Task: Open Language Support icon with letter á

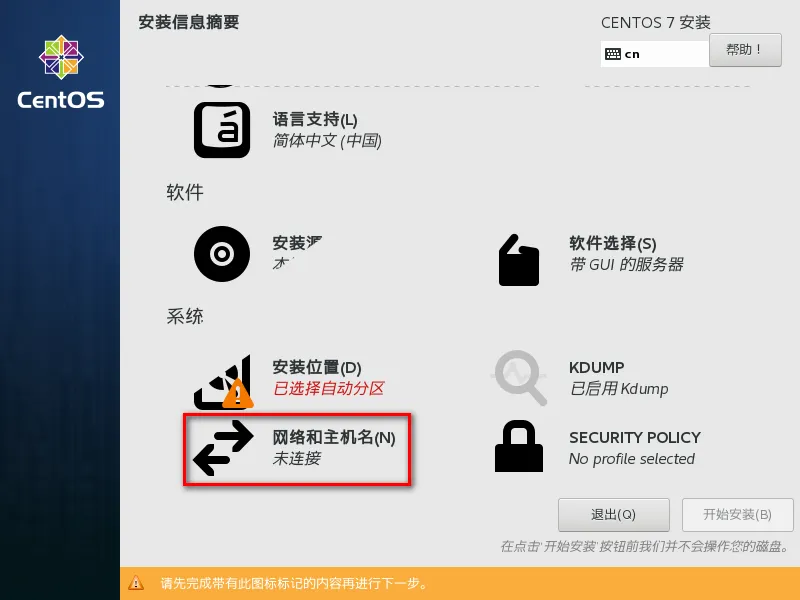Action: click(222, 130)
